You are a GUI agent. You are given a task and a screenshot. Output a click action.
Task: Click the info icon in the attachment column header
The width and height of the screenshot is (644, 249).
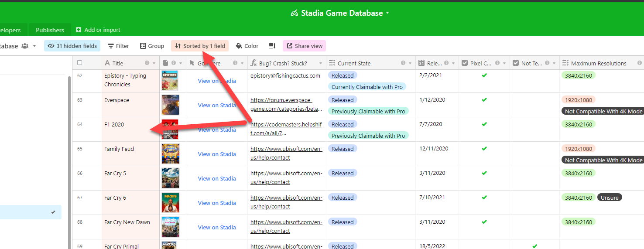(x=174, y=63)
